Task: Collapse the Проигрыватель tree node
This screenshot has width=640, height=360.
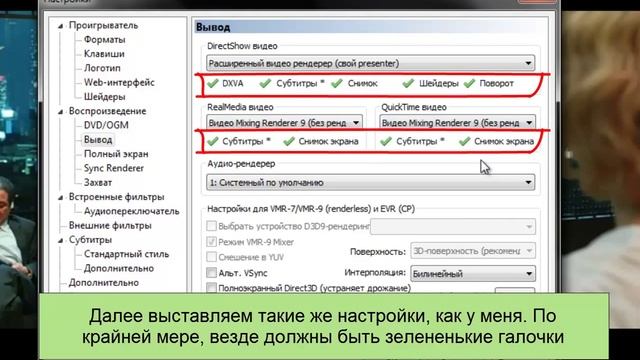Action: click(x=60, y=26)
